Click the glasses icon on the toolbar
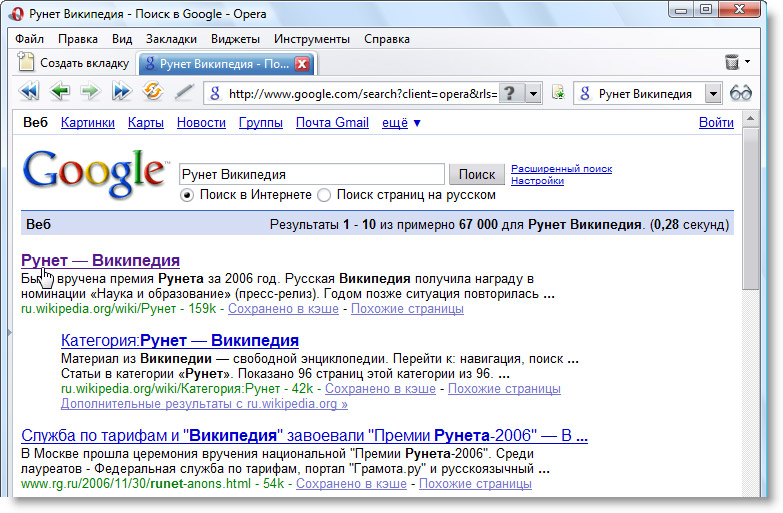This screenshot has width=783, height=513. pyautogui.click(x=741, y=93)
